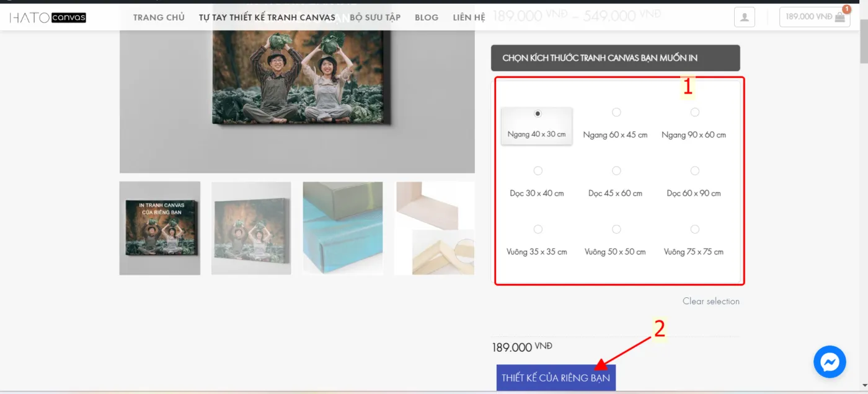Open the Blog page from the navigation

[427, 17]
